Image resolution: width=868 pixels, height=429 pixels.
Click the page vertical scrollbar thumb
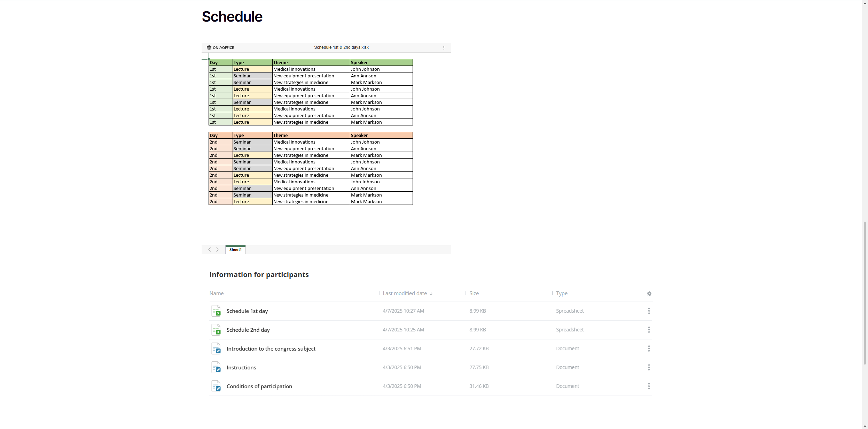tap(865, 293)
